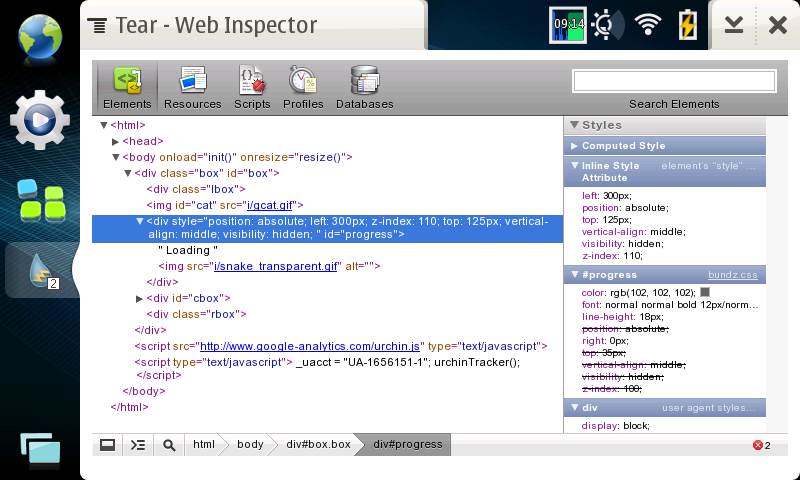Click the clock and CPU status applet
This screenshot has width=800, height=480.
pos(568,24)
